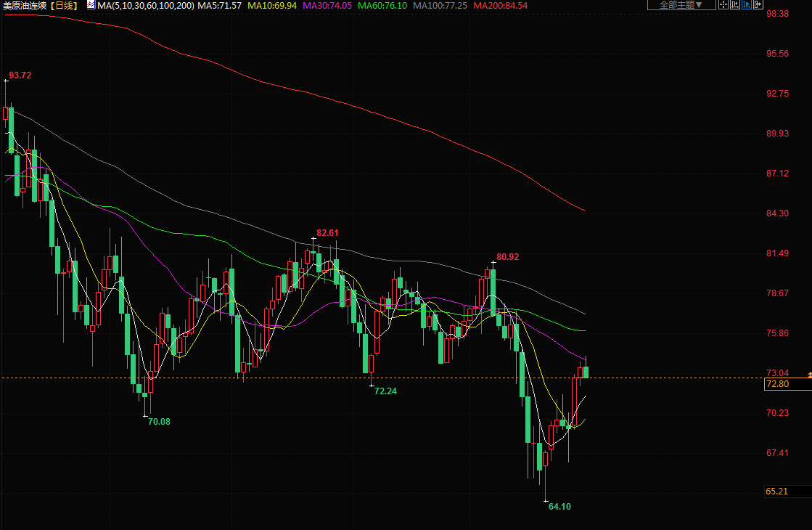The image size is (812, 530).
Task: Select the MA200:84.54 red legend label
Action: [x=500, y=5]
